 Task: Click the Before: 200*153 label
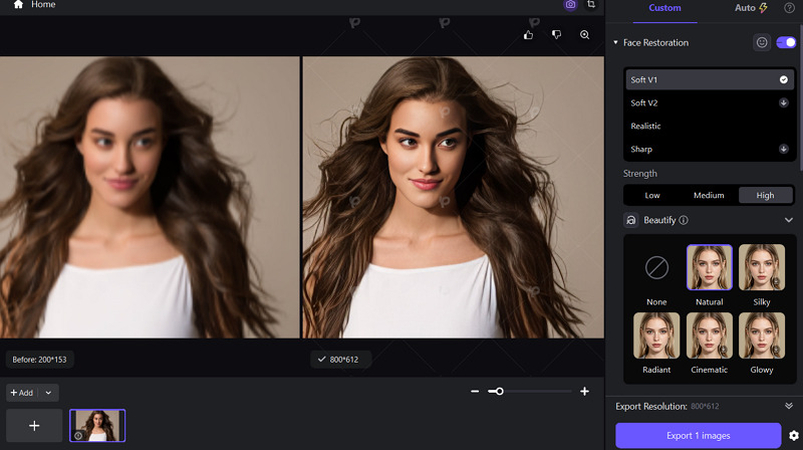[39, 359]
